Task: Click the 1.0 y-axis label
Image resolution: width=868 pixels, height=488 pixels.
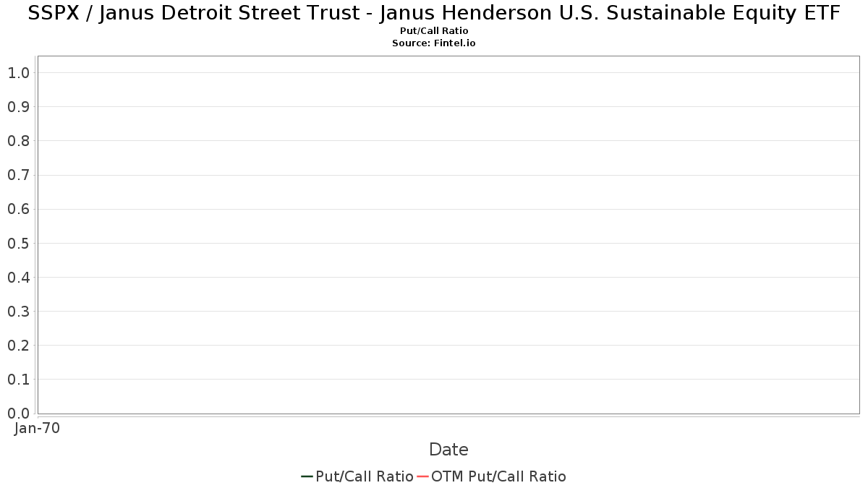Action: [x=19, y=73]
